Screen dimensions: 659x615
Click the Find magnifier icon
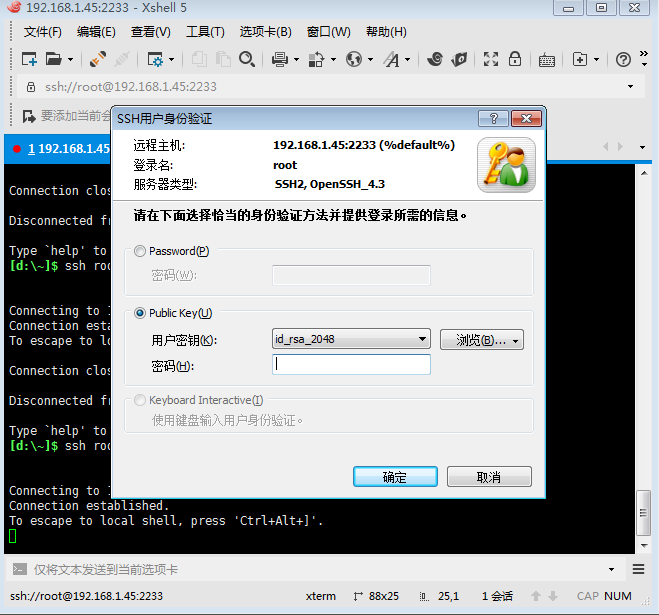click(x=247, y=59)
